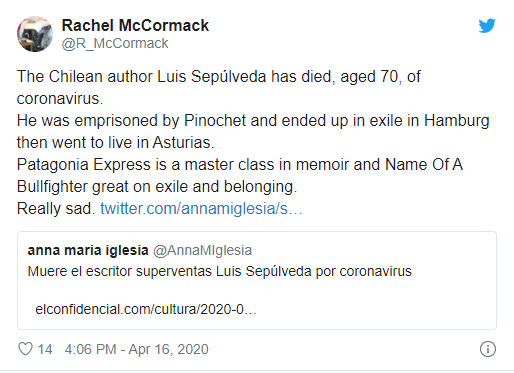
Task: Open the tweet info circle icon
Action: [x=488, y=349]
